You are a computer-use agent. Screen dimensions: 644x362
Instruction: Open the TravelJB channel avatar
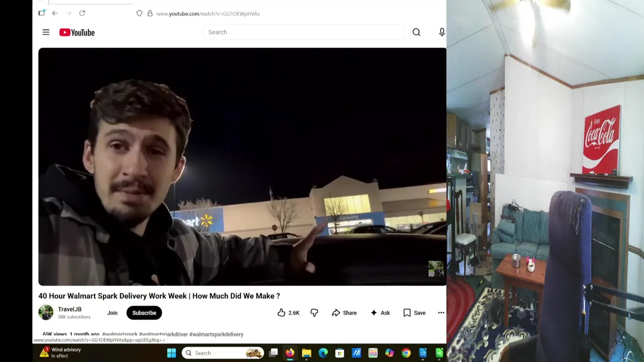(x=46, y=312)
